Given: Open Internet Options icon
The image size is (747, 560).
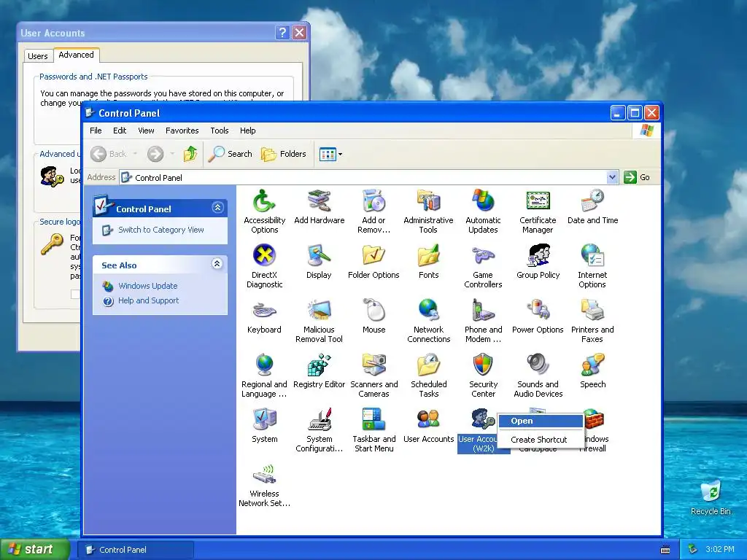Looking at the screenshot, I should 592,265.
